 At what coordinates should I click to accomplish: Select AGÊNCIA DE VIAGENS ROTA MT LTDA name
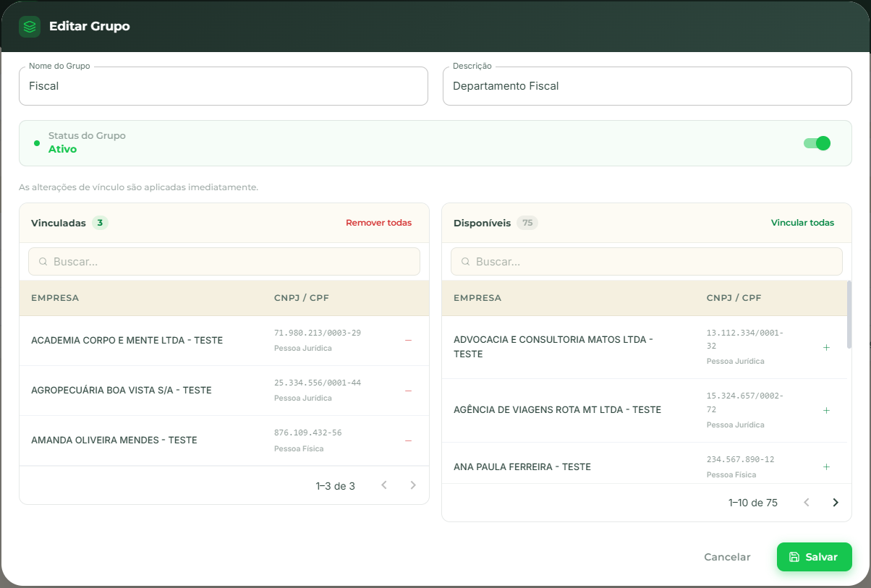(x=557, y=410)
